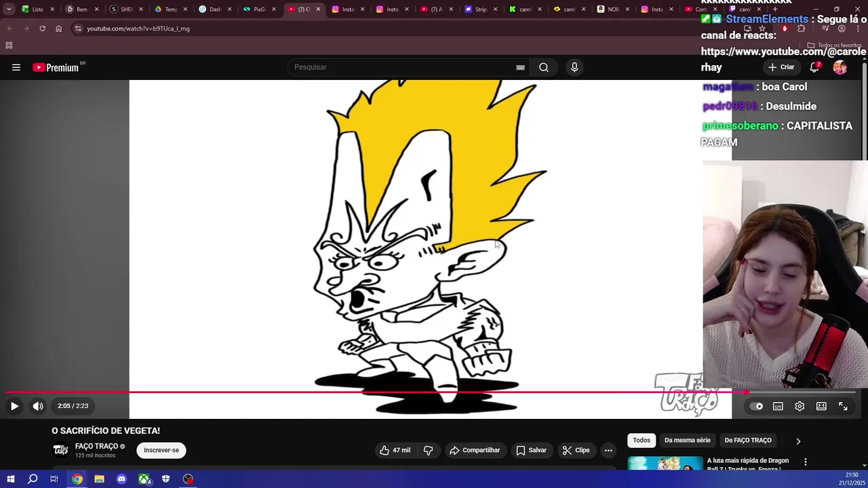Go to browser home page

[58, 28]
